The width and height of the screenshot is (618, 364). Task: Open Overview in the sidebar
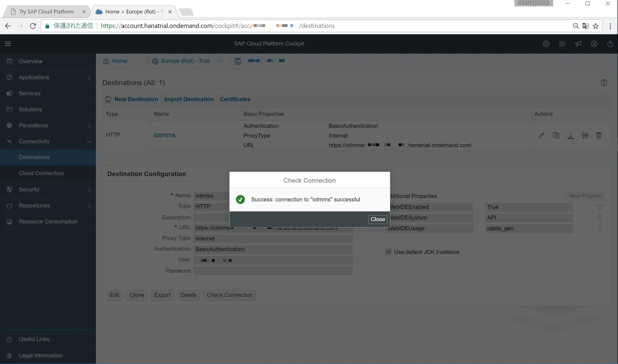tap(48, 61)
